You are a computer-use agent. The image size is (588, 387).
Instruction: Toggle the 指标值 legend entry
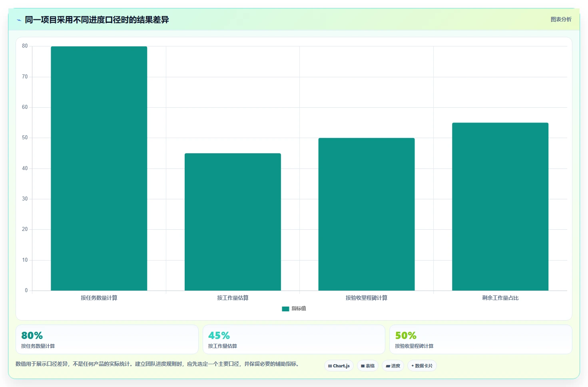(294, 309)
